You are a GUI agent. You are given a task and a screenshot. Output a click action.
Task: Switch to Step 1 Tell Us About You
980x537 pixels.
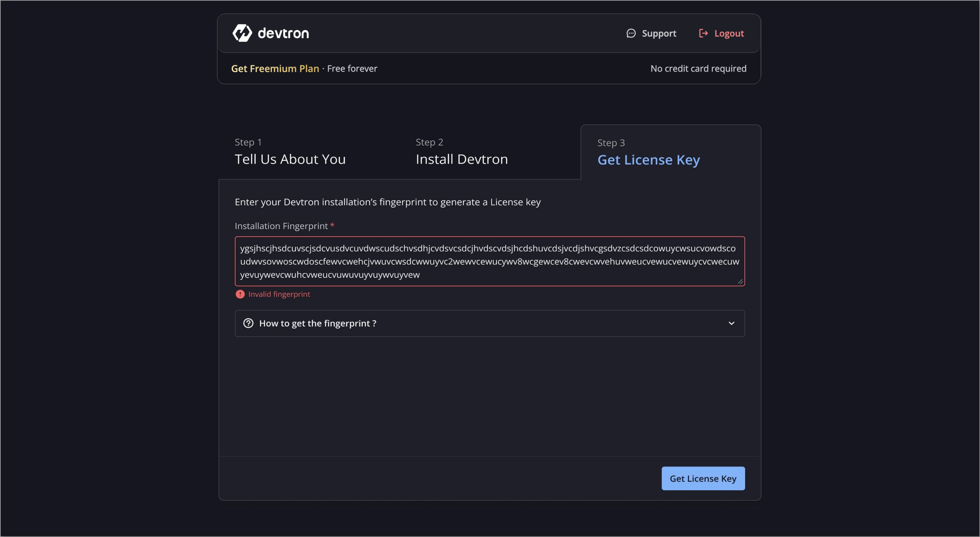[290, 152]
